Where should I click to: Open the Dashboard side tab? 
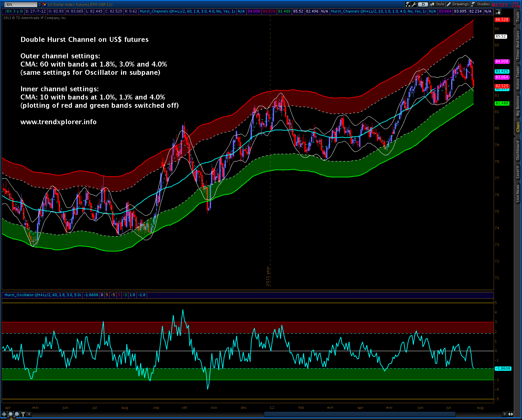518,150
